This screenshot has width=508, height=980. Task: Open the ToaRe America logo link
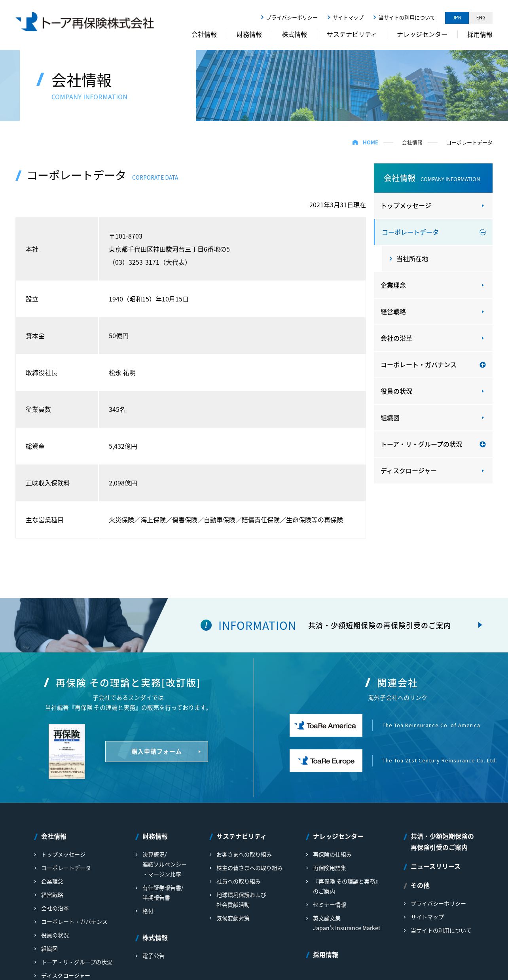coord(326,725)
